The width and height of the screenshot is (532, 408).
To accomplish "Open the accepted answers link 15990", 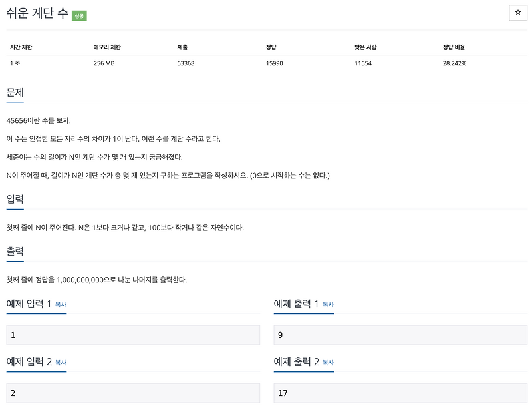I will 274,63.
